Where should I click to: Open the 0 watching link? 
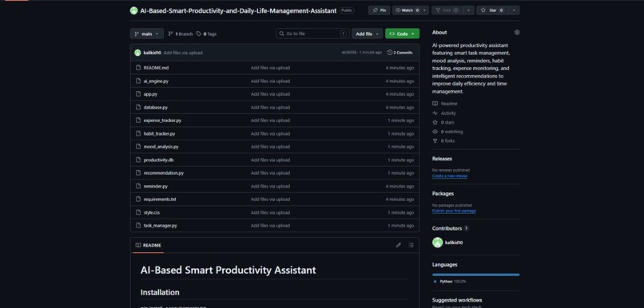[447, 132]
